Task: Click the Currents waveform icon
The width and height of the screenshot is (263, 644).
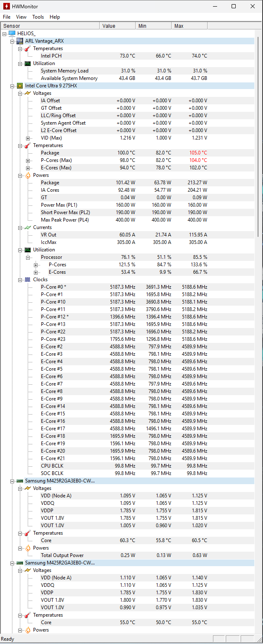Action: [x=27, y=227]
